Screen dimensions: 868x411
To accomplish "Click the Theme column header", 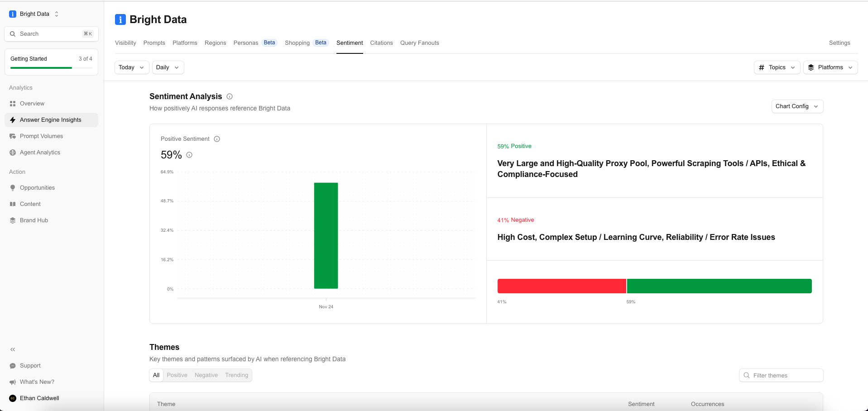I will coord(166,404).
